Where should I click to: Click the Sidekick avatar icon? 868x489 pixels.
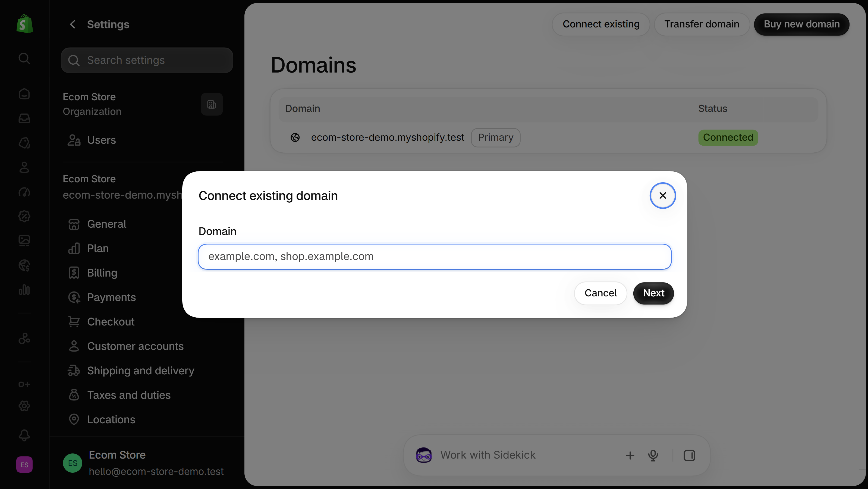tap(424, 455)
